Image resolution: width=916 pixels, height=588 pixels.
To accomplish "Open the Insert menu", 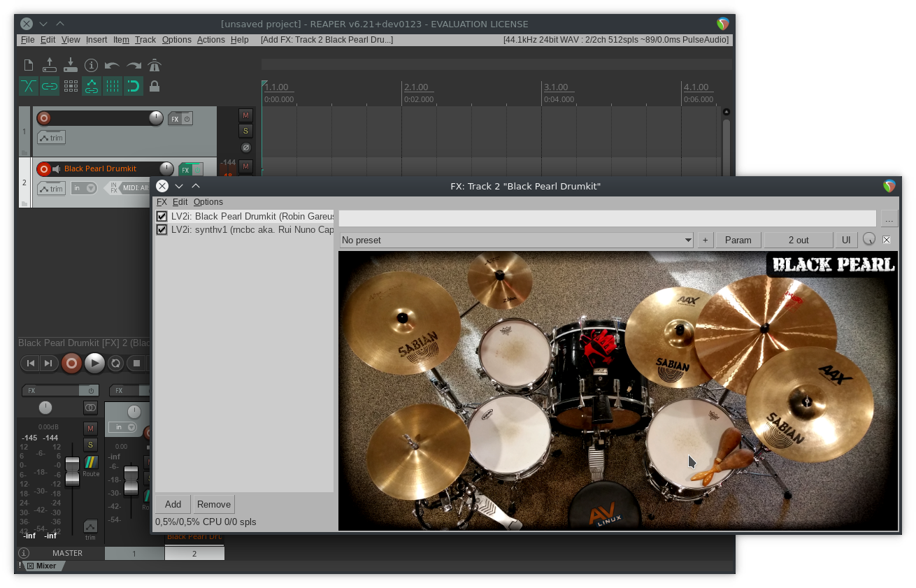I will point(96,40).
